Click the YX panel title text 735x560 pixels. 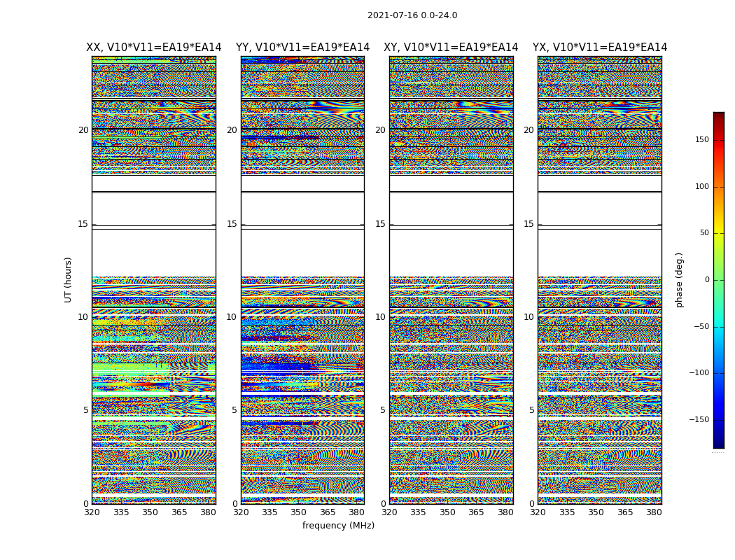point(599,48)
